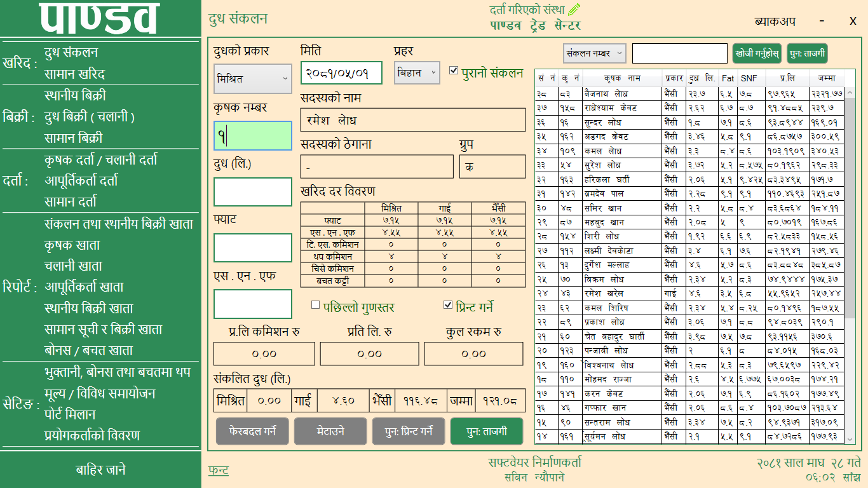Open the दुधको प्रकार dropdown
868x488 pixels.
253,79
